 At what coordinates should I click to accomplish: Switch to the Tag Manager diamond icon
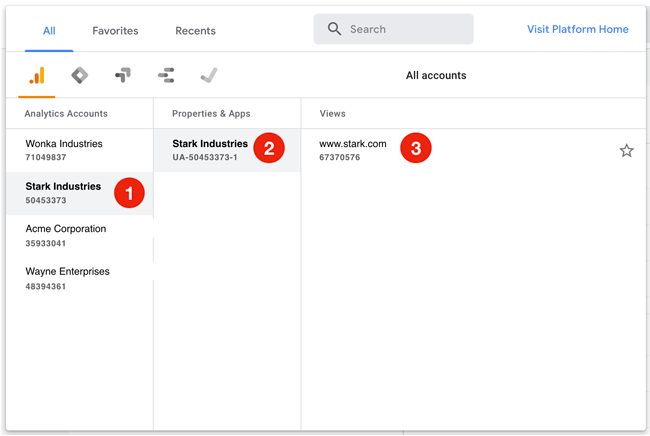point(80,75)
